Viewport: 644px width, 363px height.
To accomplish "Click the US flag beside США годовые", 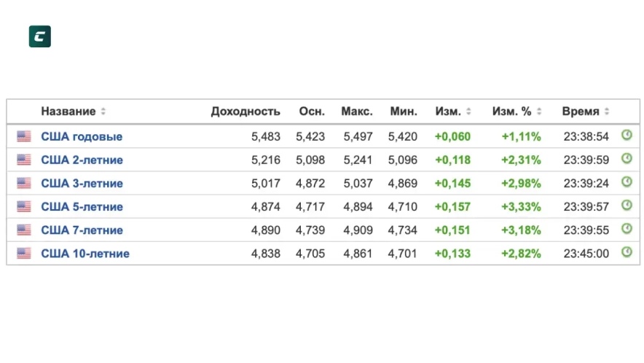I will pos(24,136).
